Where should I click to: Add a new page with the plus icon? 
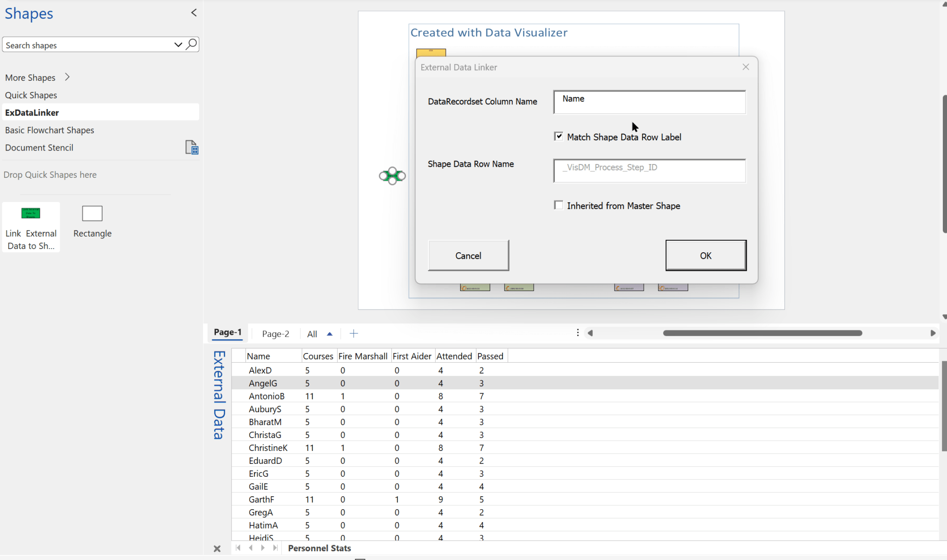click(354, 334)
